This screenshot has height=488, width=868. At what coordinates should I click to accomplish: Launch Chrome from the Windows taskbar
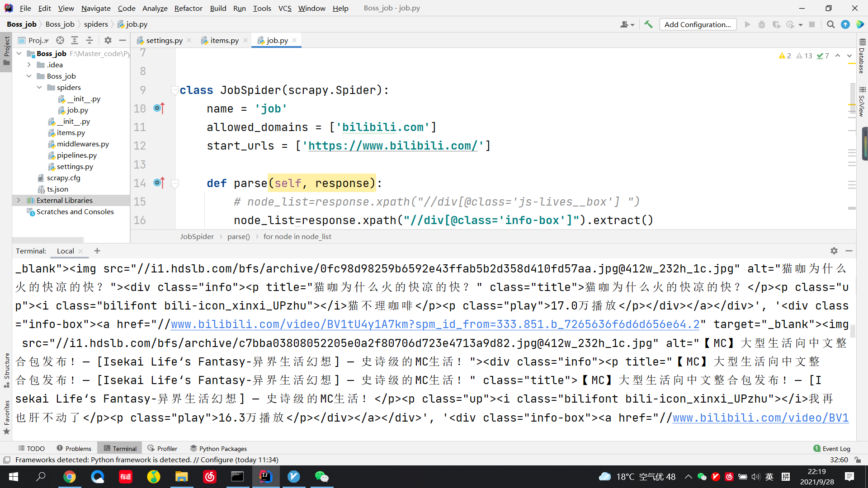click(x=69, y=477)
